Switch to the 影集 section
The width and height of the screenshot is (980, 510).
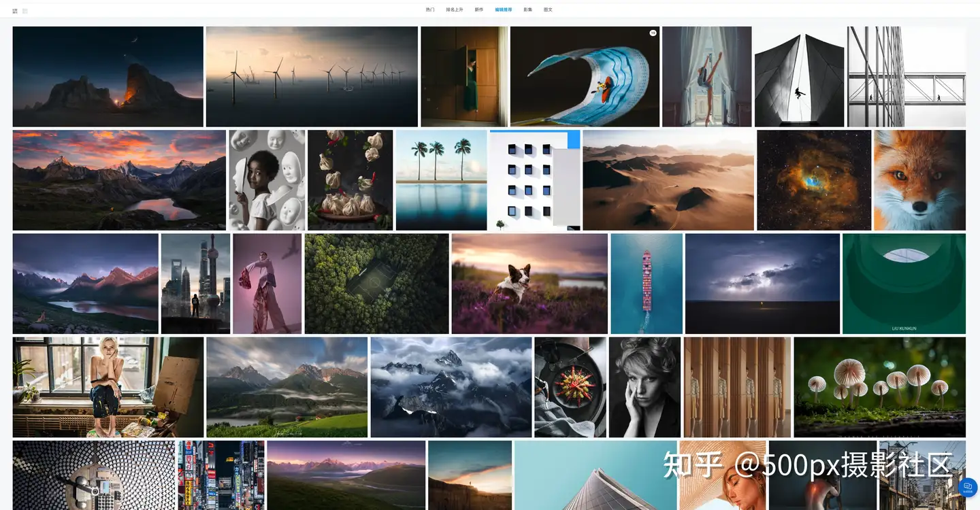pyautogui.click(x=528, y=10)
